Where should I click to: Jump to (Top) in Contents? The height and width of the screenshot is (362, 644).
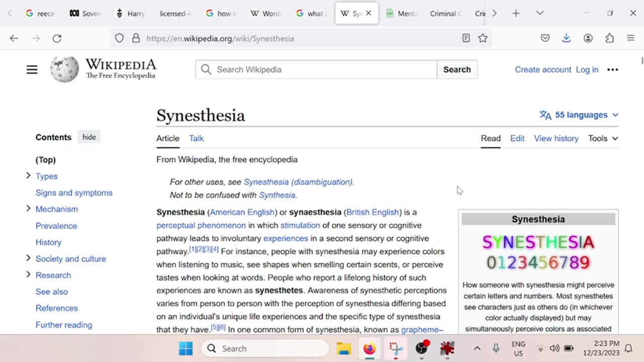(x=46, y=160)
